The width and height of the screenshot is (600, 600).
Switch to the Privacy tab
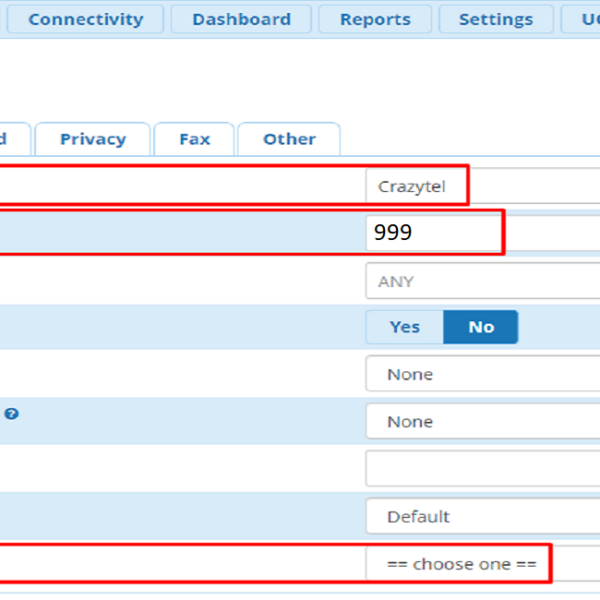92,139
